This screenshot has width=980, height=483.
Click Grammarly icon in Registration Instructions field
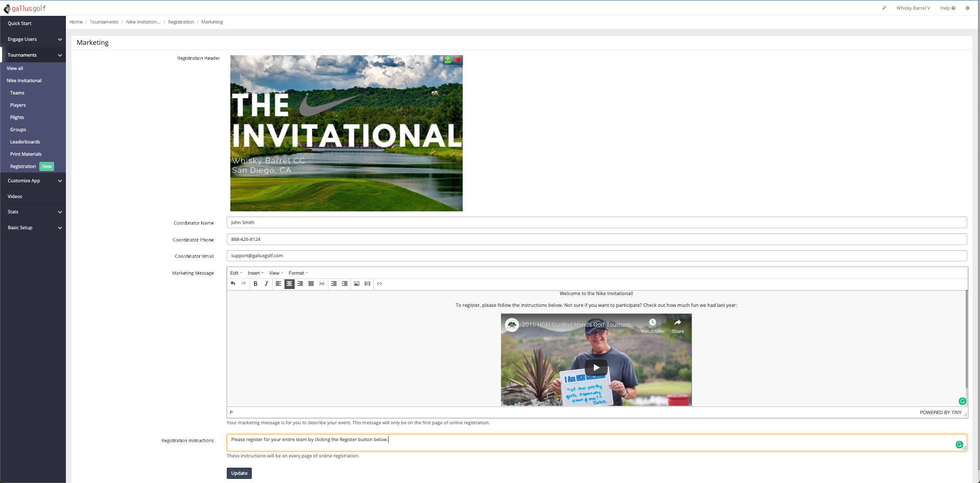point(959,445)
